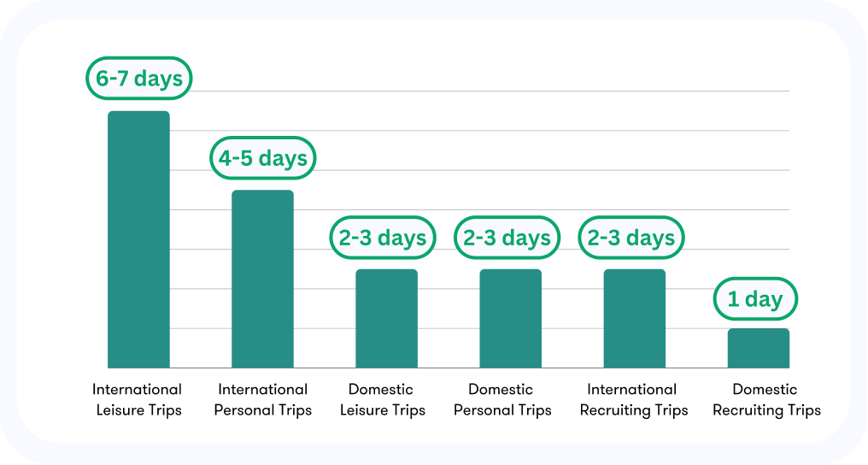Select the 4-5 days label badge
This screenshot has width=868, height=465.
[x=263, y=158]
